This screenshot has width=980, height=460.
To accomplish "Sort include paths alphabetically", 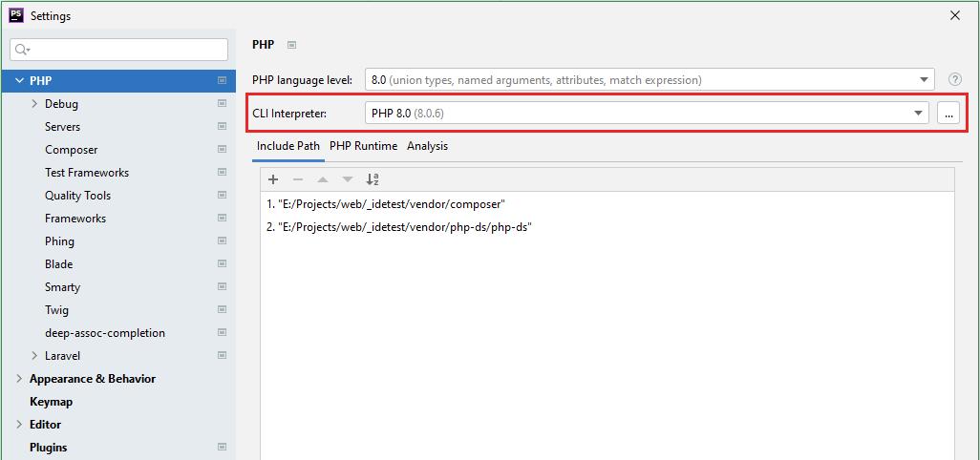I will pos(373,179).
